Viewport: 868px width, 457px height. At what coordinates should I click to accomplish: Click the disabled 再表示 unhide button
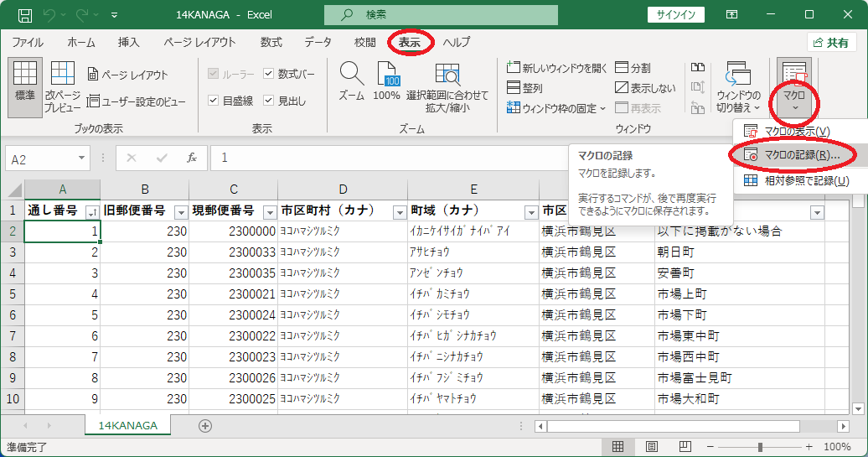[638, 108]
